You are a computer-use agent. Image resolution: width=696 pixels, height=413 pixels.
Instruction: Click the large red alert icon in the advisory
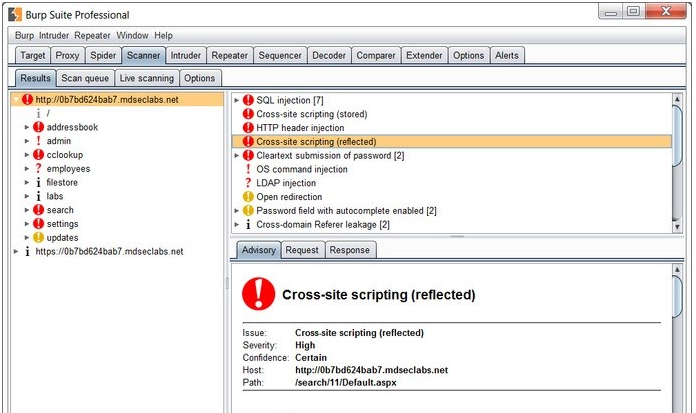259,294
